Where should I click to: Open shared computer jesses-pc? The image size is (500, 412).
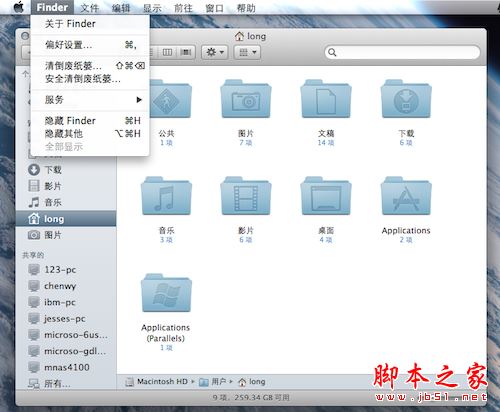(x=66, y=318)
